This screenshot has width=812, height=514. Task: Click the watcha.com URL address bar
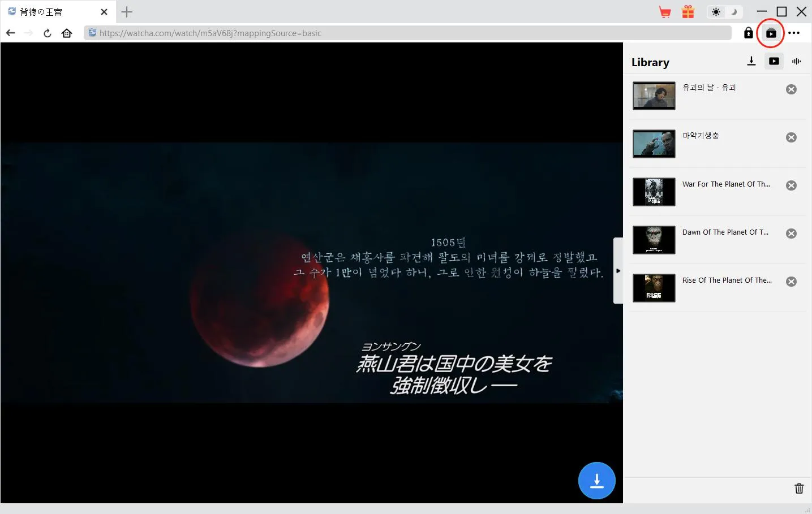(x=407, y=33)
